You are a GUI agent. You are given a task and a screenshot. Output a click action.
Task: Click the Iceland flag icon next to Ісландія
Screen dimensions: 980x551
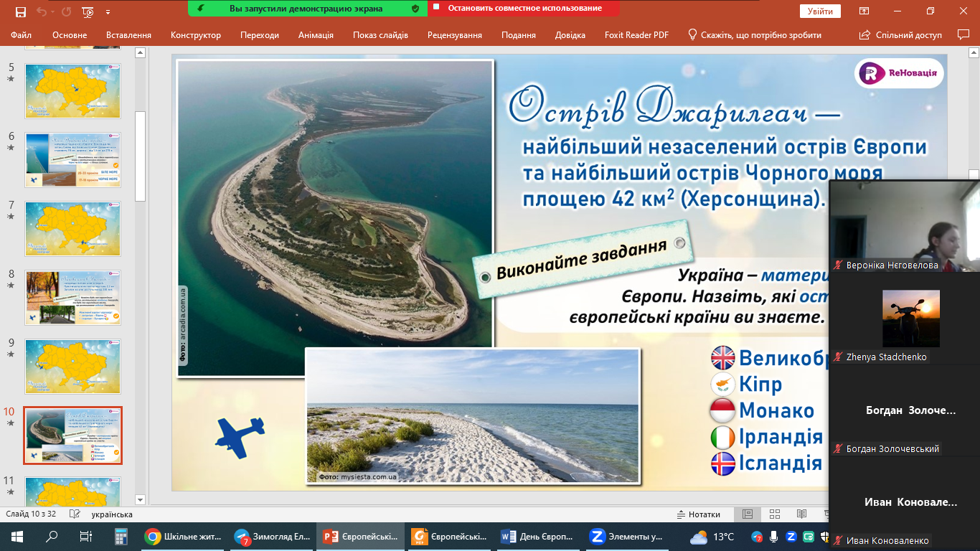point(722,463)
